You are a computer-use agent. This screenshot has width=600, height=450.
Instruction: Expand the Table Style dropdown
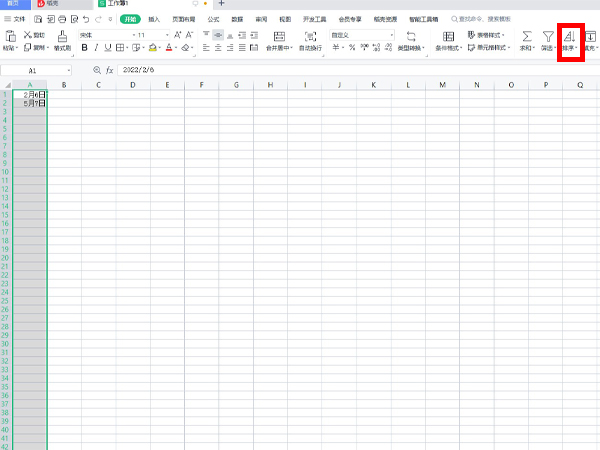[503, 35]
